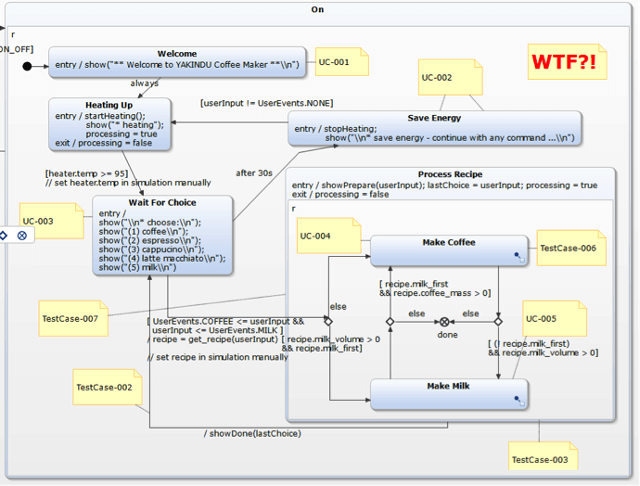Click the initial state black dot
The height and width of the screenshot is (486, 640).
click(27, 67)
